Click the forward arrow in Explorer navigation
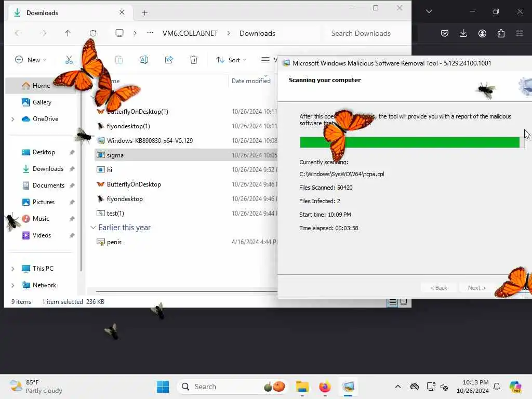This screenshot has height=399, width=532. pyautogui.click(x=43, y=33)
